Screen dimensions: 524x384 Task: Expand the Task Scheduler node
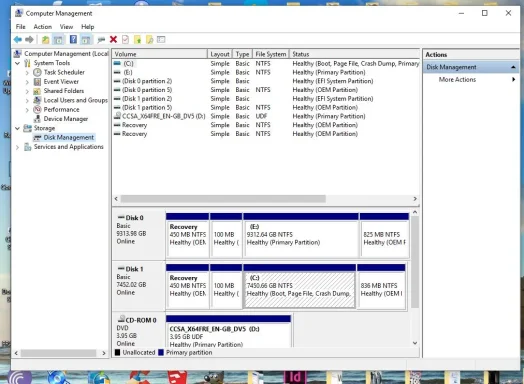27,73
